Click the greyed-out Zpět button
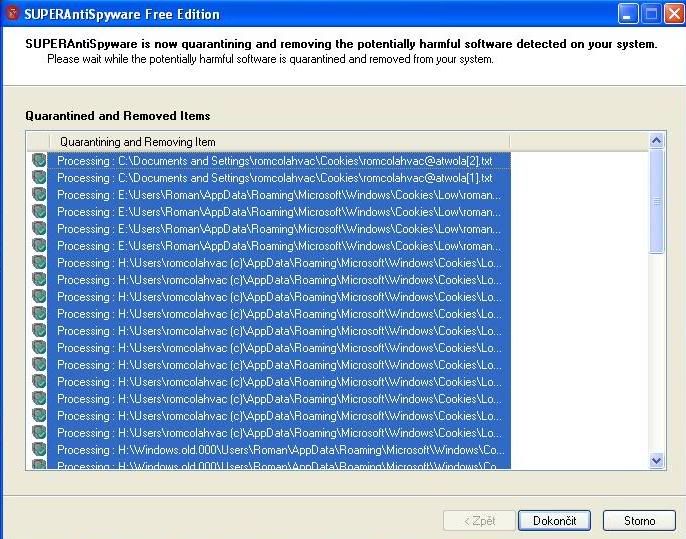686x539 pixels. pyautogui.click(x=479, y=521)
